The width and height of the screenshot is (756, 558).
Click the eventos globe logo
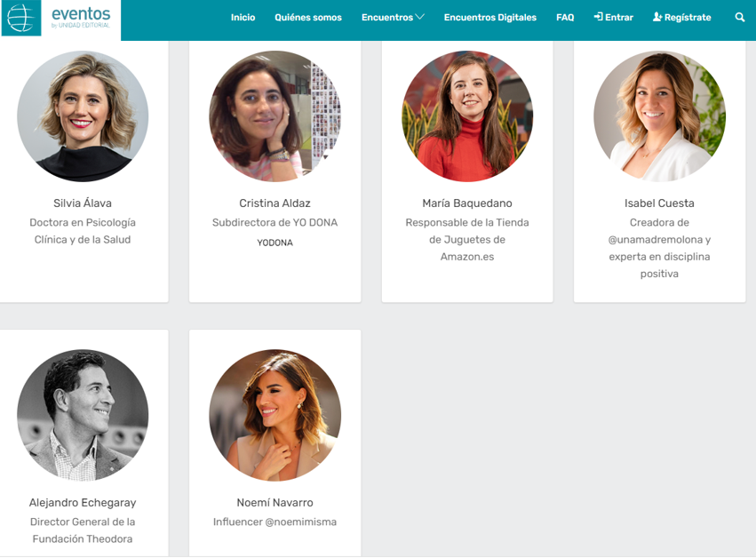[x=20, y=19]
